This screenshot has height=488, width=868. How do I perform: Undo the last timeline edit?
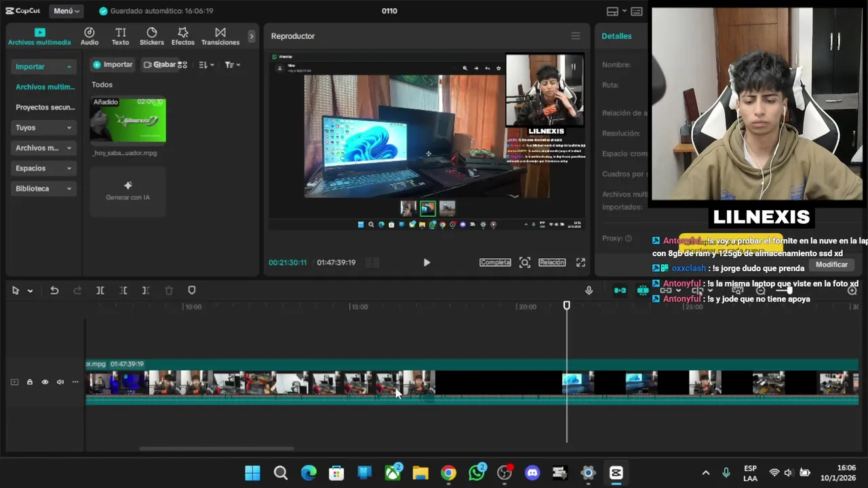point(54,290)
